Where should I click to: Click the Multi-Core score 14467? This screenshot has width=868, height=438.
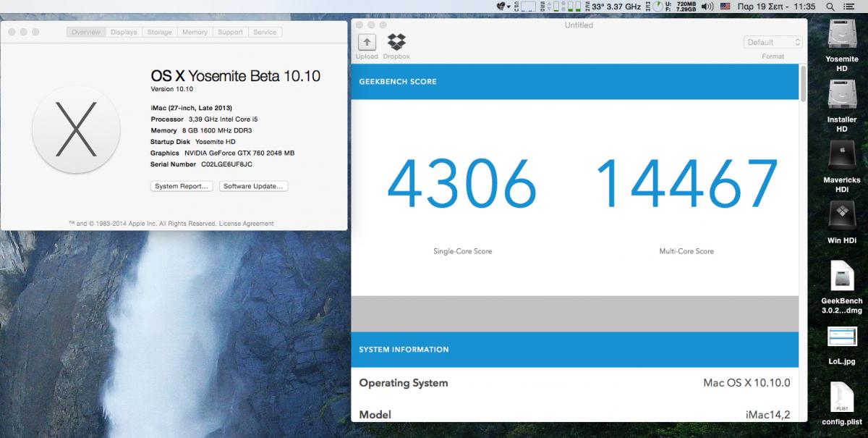point(686,182)
